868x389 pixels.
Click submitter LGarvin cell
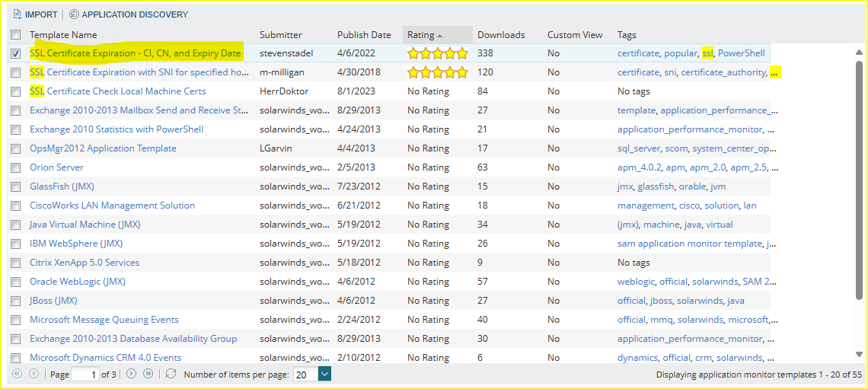click(x=275, y=148)
